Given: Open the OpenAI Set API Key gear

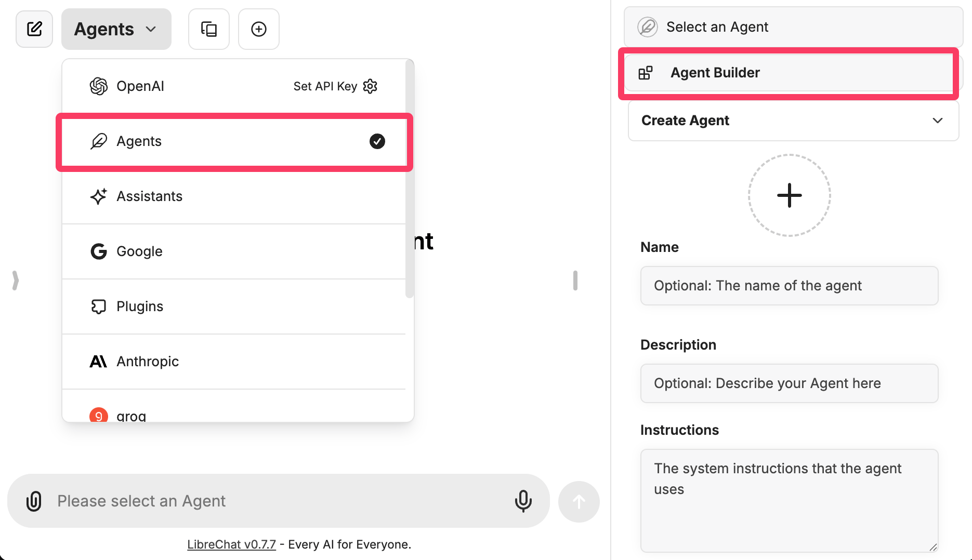Looking at the screenshot, I should tap(370, 86).
